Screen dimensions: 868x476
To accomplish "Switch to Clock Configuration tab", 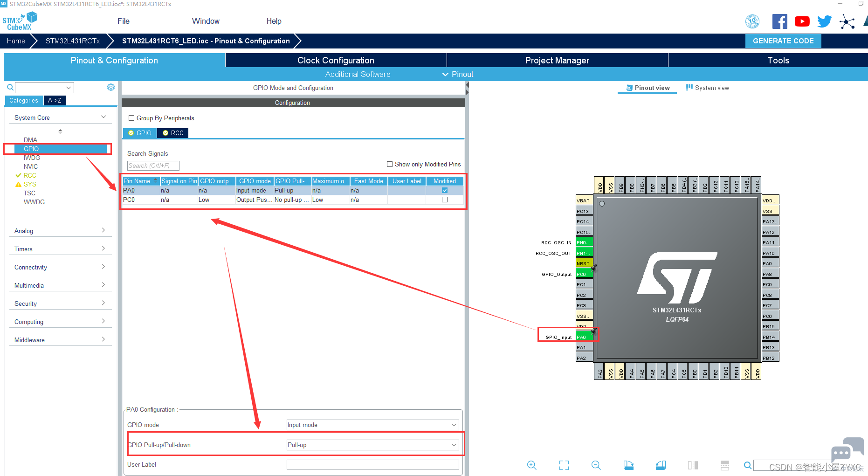I will (x=336, y=60).
